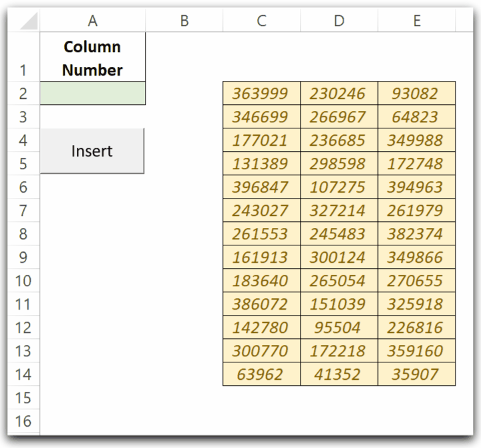Select column E header
Screen dimensions: 481x448
pyautogui.click(x=417, y=21)
